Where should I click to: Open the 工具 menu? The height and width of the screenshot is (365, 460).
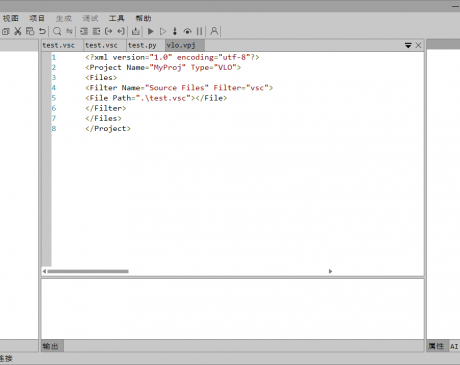coord(117,18)
